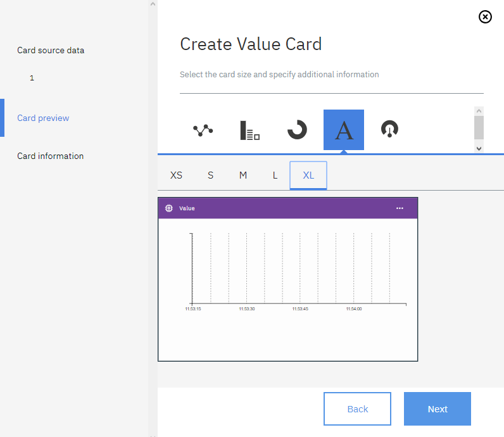Click the 11:53:45 time axis label
This screenshot has height=437, width=504.
point(300,308)
